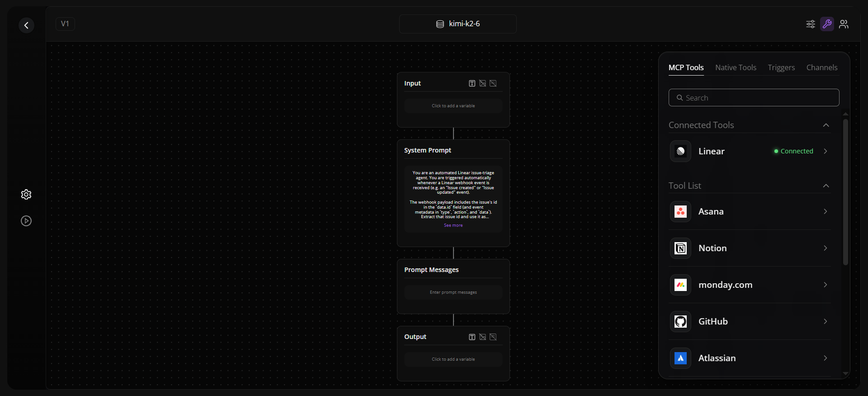Click the Tool List heading text

pyautogui.click(x=684, y=186)
